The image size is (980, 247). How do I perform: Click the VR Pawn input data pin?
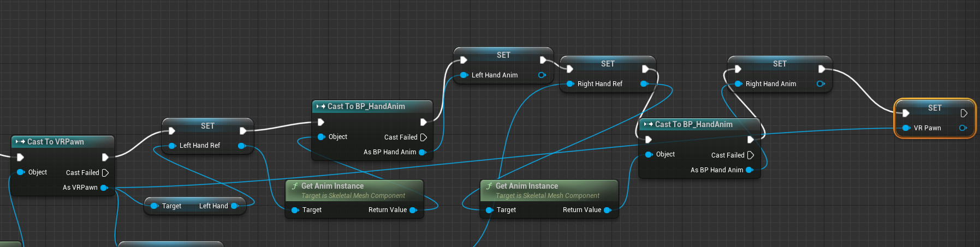906,128
